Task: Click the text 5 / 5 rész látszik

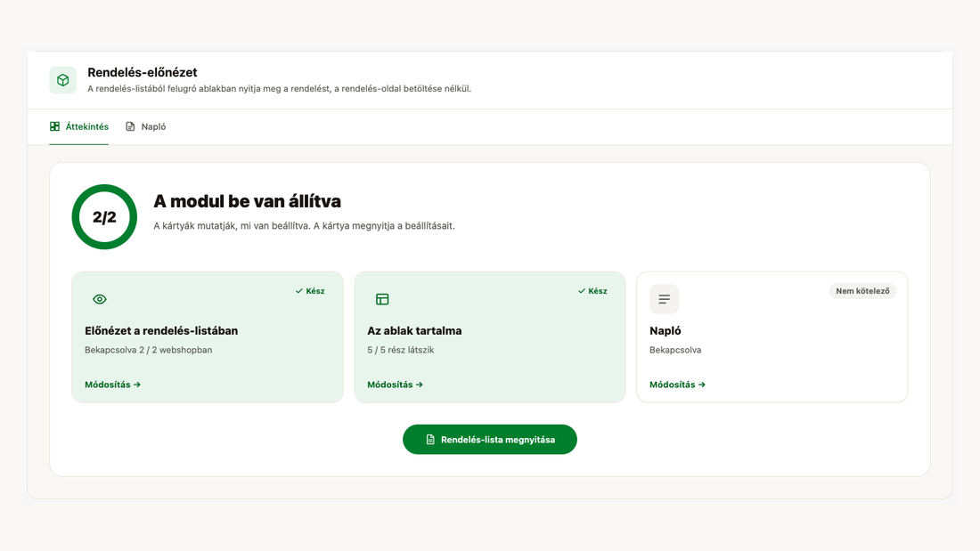Action: click(401, 350)
